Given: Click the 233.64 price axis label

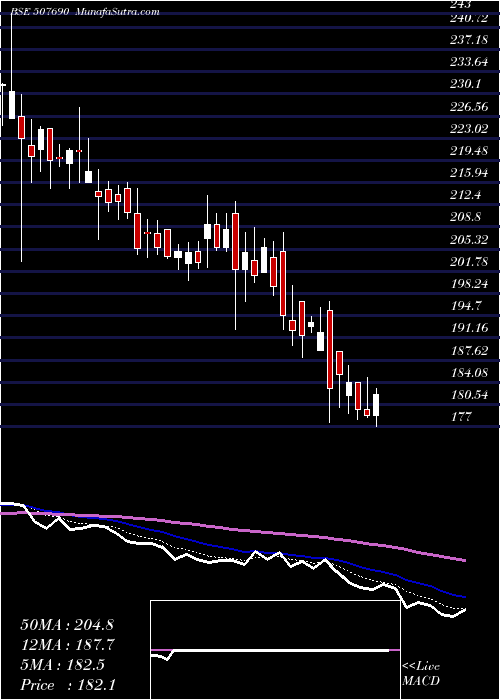Looking at the screenshot, I should (x=468, y=62).
